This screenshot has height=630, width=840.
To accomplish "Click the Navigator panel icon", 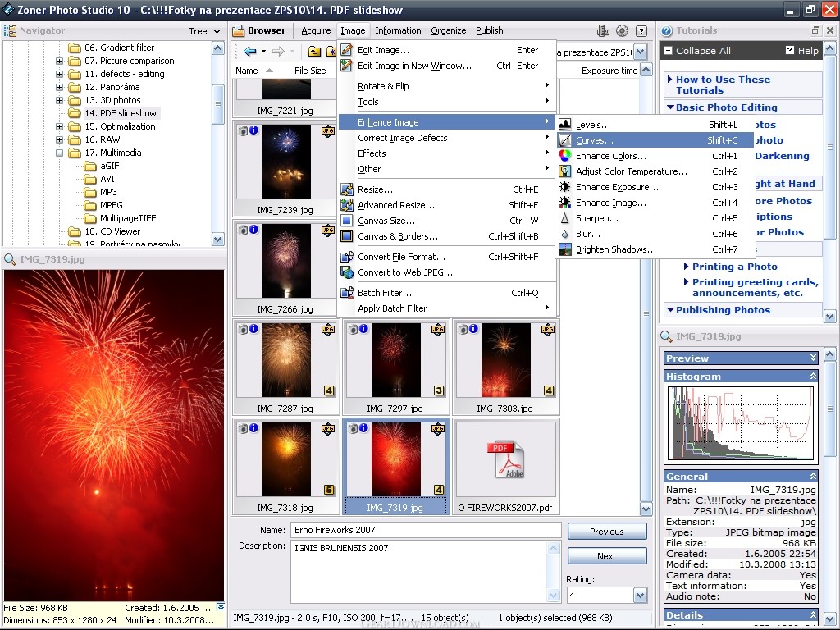I will click(10, 30).
